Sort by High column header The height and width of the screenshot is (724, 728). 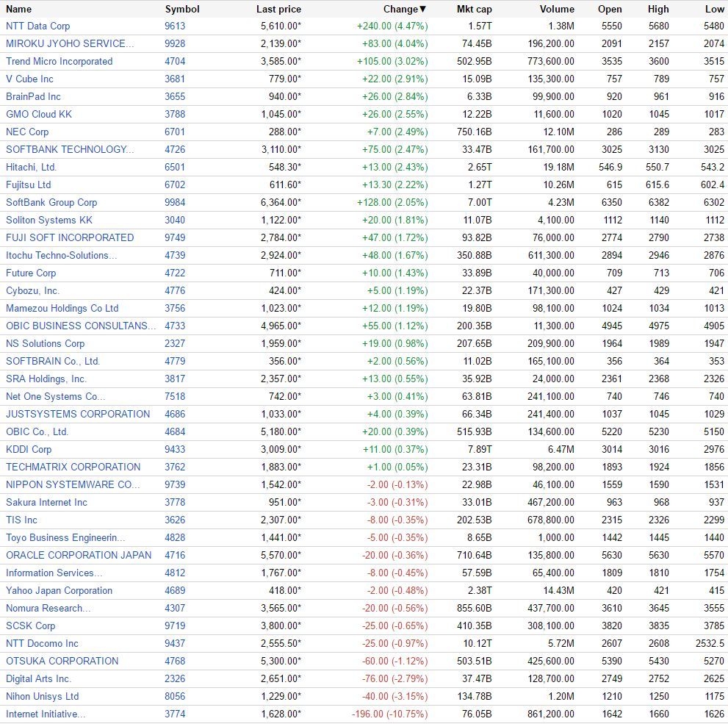[x=658, y=9]
